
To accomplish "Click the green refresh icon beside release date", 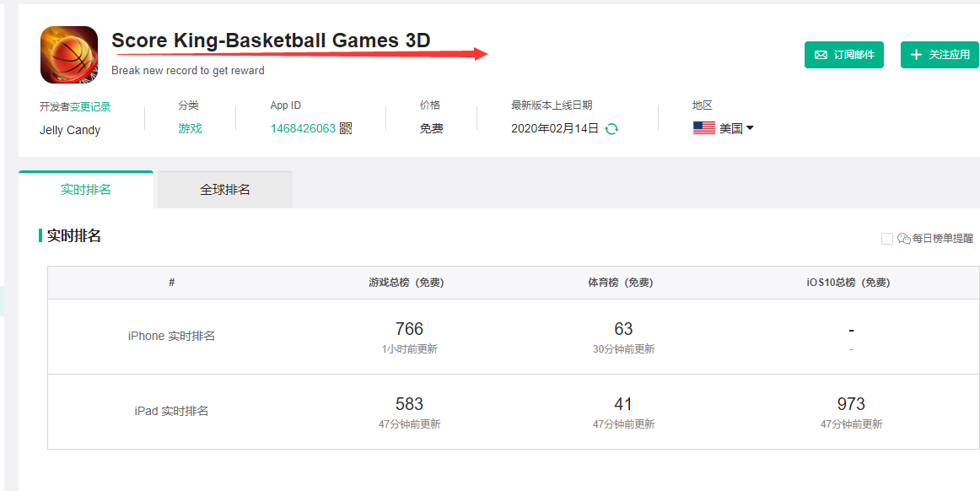I will point(612,129).
